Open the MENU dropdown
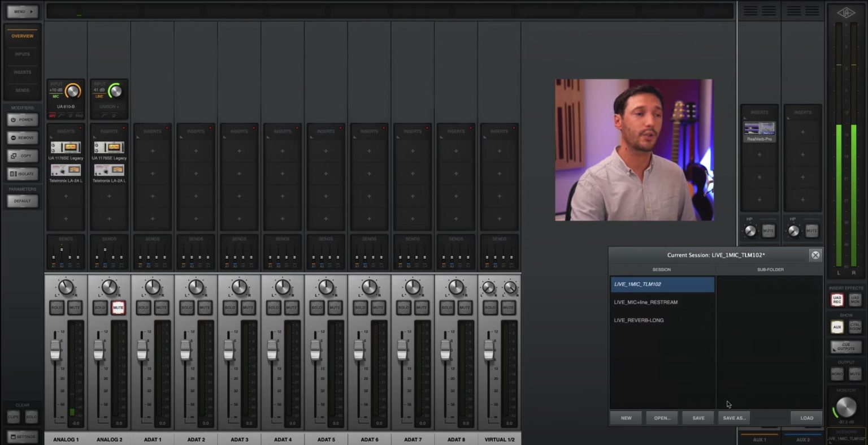This screenshot has width=868, height=445. click(x=23, y=11)
